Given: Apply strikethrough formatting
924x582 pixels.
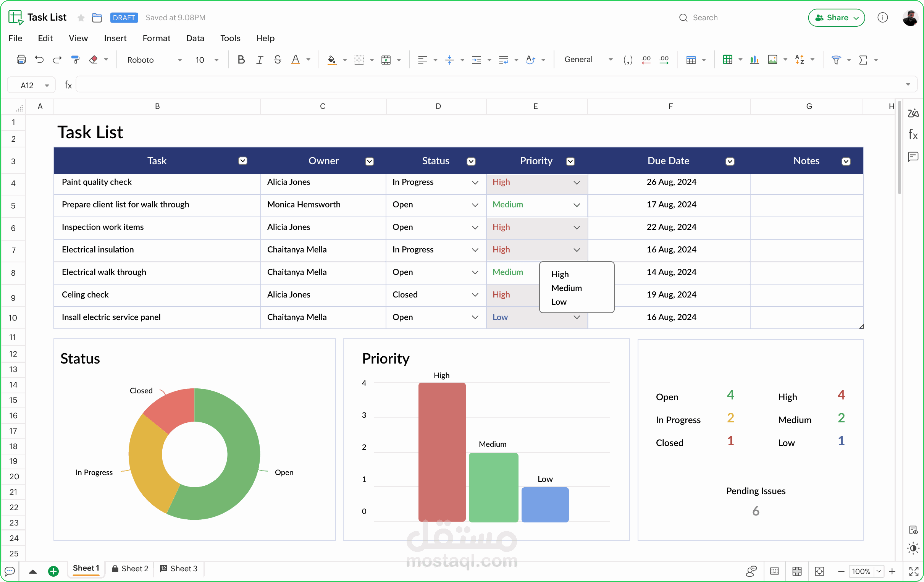Looking at the screenshot, I should tap(278, 60).
